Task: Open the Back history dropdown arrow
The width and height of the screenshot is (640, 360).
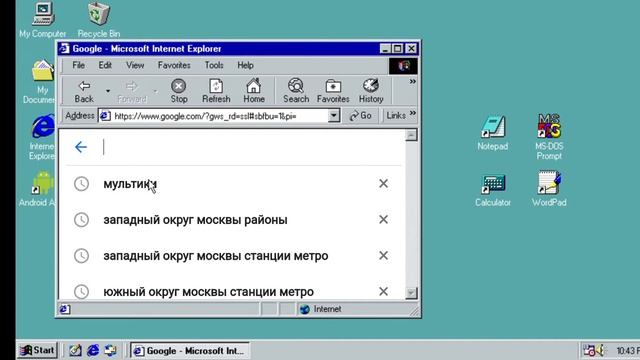Action: click(x=108, y=91)
